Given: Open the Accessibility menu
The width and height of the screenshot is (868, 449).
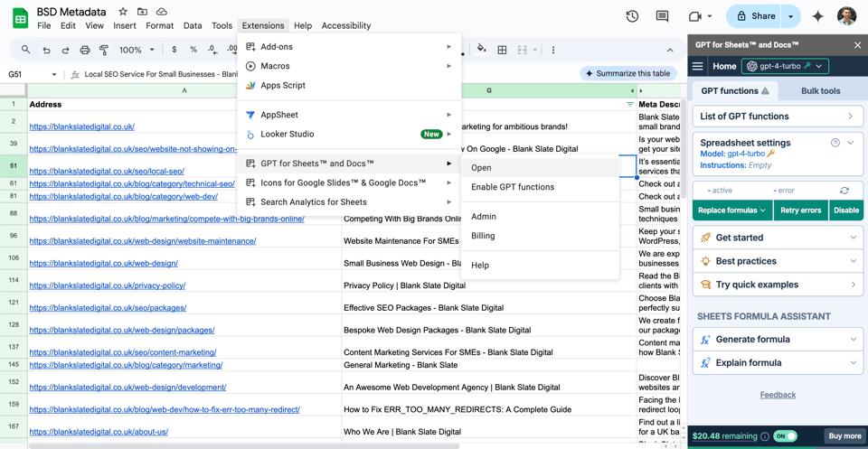Looking at the screenshot, I should tap(346, 25).
